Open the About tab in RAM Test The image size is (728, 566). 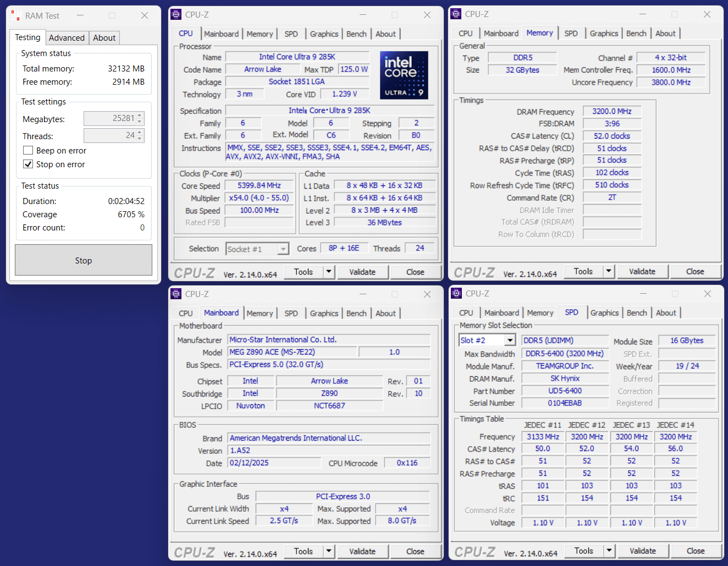point(104,38)
